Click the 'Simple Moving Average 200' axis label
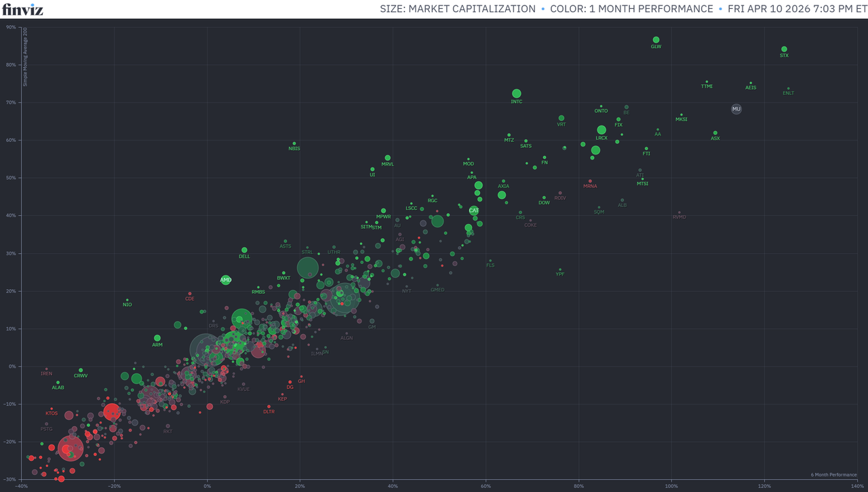The height and width of the screenshot is (492, 868). click(x=26, y=58)
